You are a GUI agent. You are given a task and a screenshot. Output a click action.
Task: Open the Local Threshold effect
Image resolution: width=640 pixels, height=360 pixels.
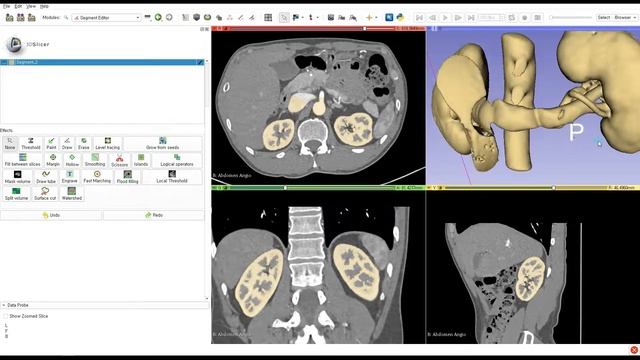pyautogui.click(x=172, y=177)
